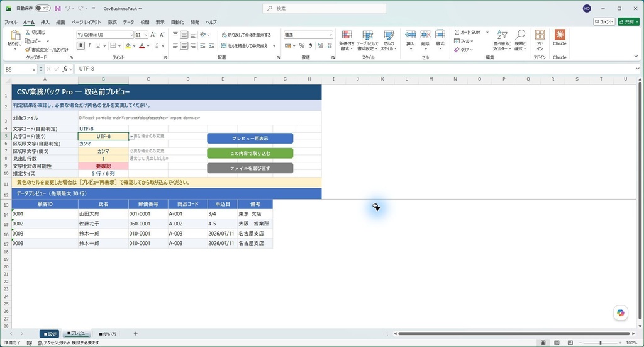Click the AutoSum (オート SUM) icon
The width and height of the screenshot is (644, 347).
tap(457, 32)
